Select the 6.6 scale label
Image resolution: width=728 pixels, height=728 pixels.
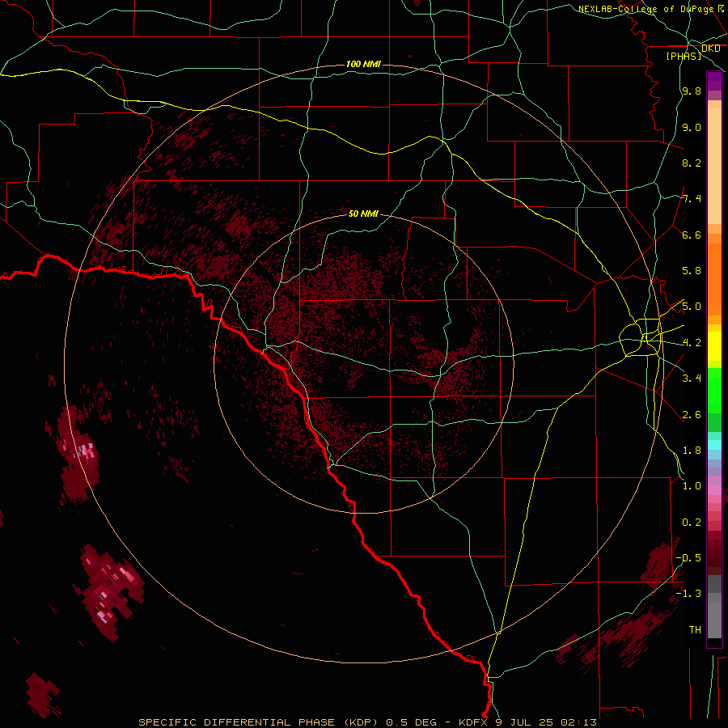coord(692,235)
